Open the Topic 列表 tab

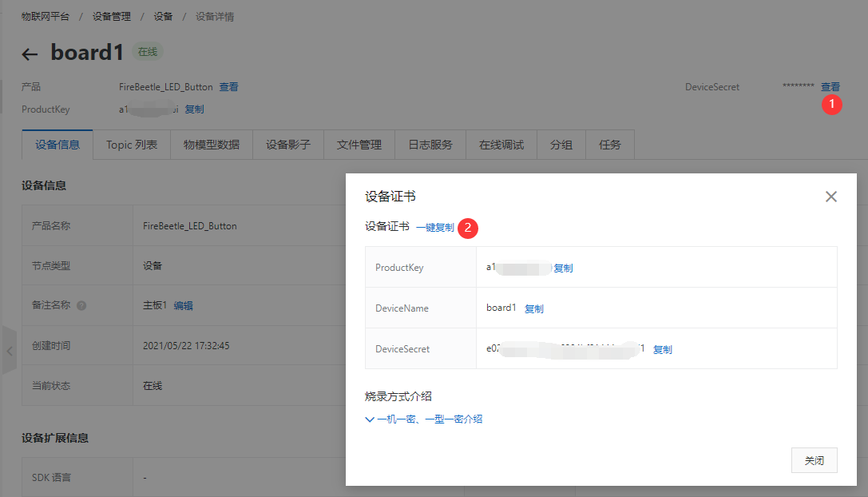132,145
